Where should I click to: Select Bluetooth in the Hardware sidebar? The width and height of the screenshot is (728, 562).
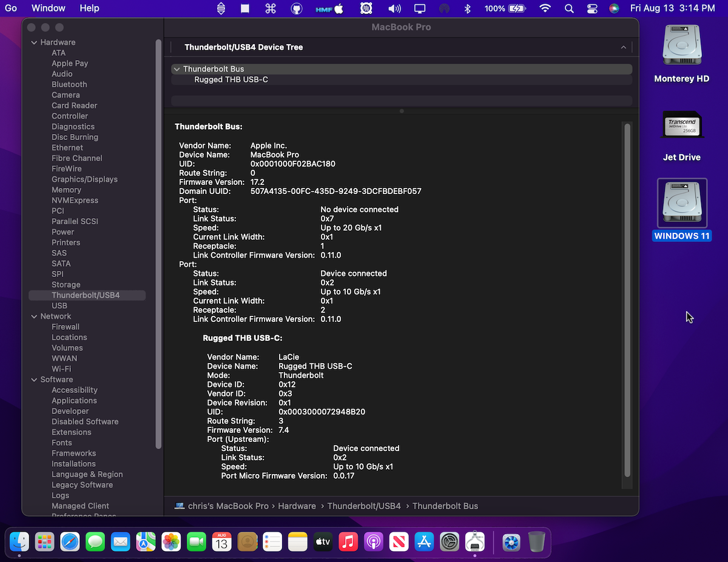(x=69, y=84)
